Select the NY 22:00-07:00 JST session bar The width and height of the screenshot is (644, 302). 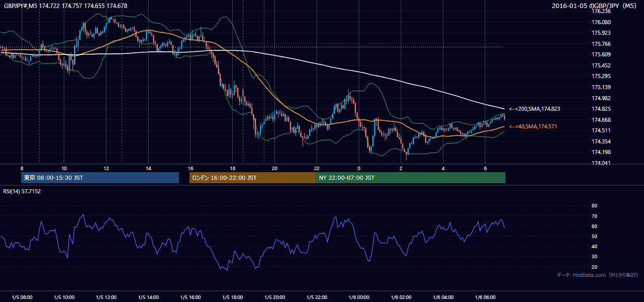coord(411,178)
